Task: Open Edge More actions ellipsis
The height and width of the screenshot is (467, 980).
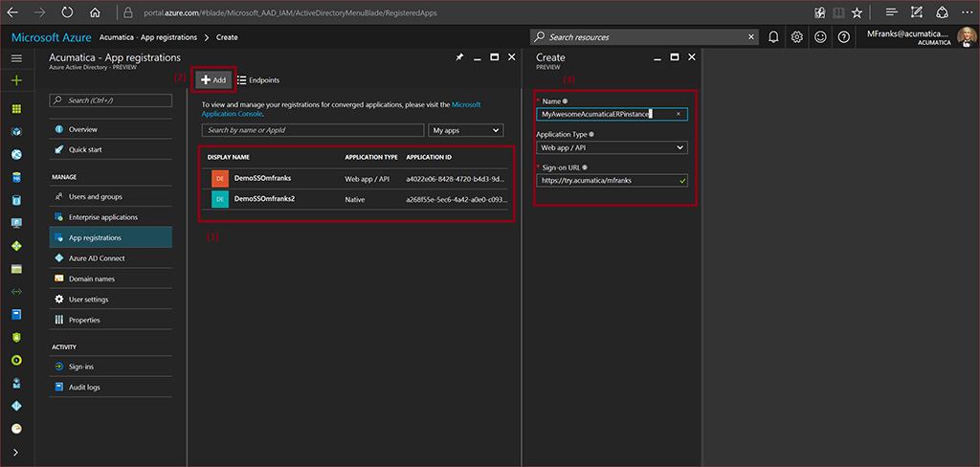Action: point(967,11)
